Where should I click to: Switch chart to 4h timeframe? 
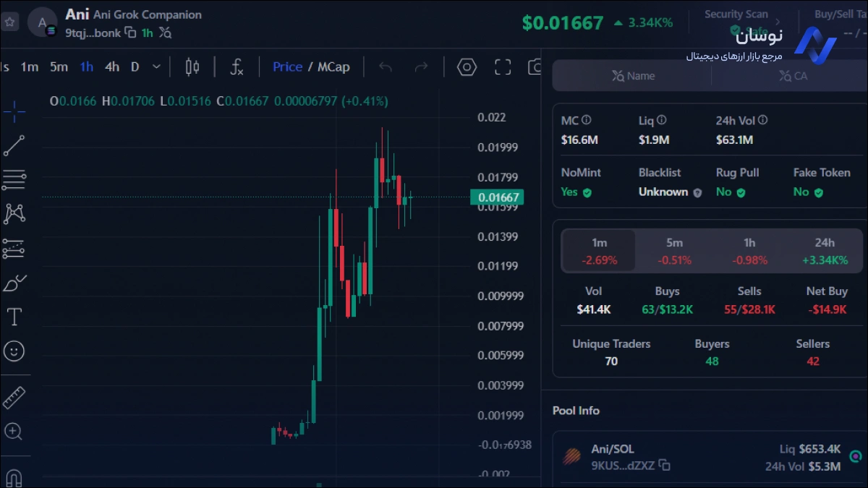(x=112, y=67)
